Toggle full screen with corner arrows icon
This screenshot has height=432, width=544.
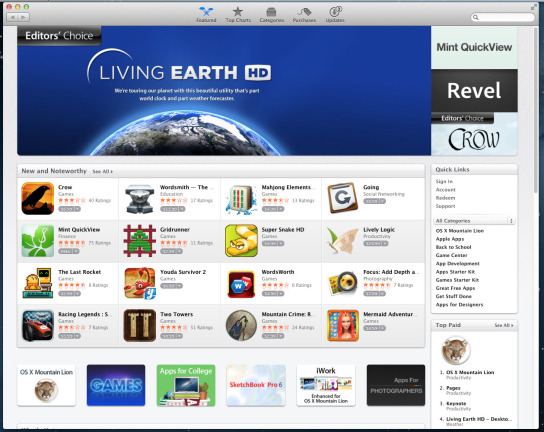[534, 7]
